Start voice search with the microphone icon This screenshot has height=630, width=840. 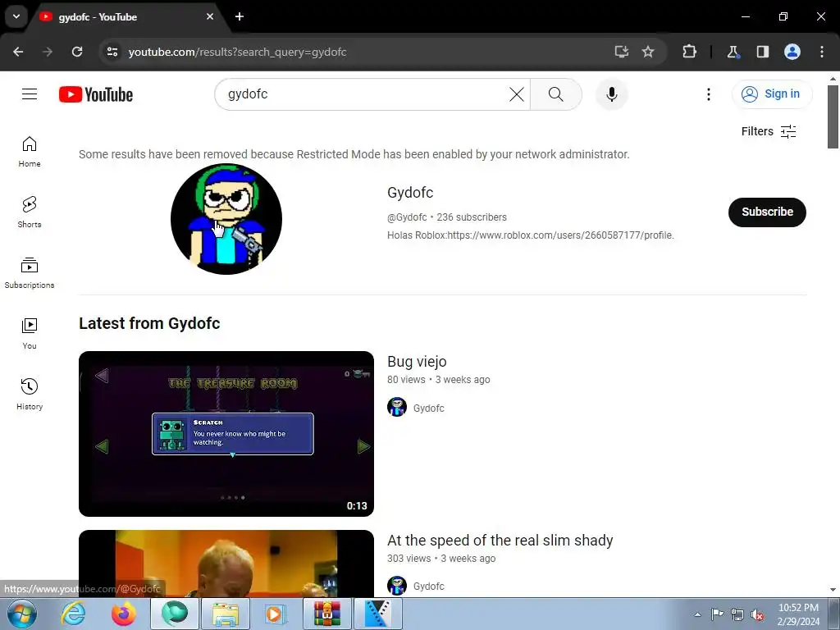(611, 94)
